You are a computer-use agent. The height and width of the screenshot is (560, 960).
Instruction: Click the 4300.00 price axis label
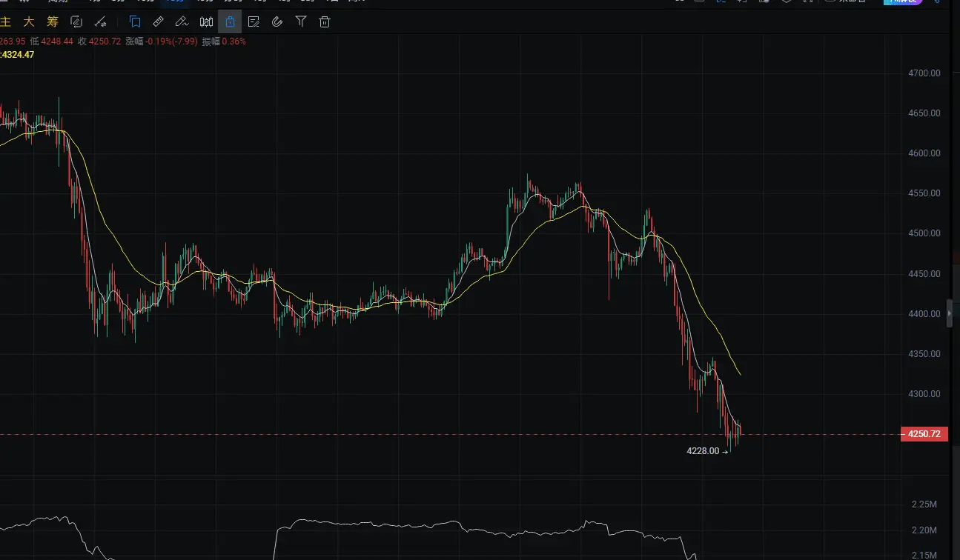[x=924, y=394]
